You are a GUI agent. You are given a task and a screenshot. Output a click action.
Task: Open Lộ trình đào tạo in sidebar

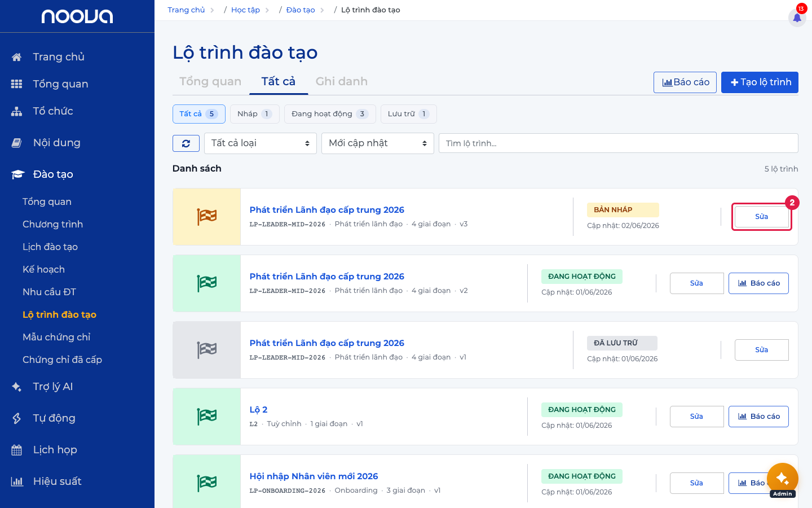60,315
